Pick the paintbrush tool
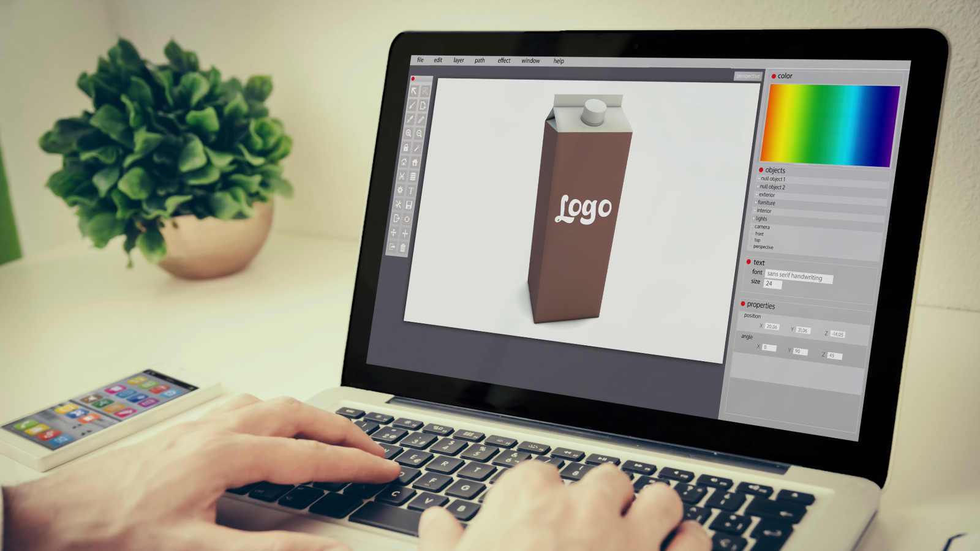 (x=412, y=105)
